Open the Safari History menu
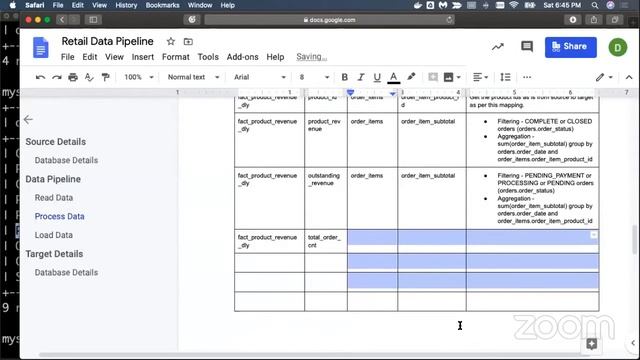 pos(126,5)
